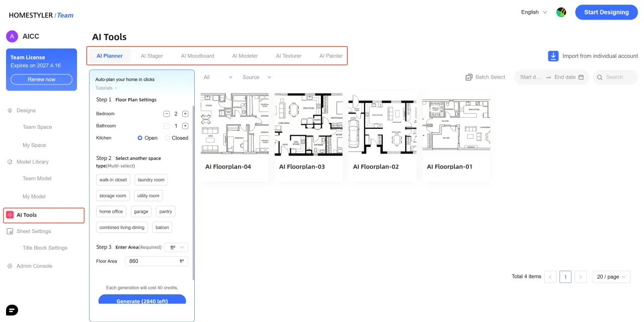
Task: Open the 20 / page dropdown
Action: (x=611, y=277)
